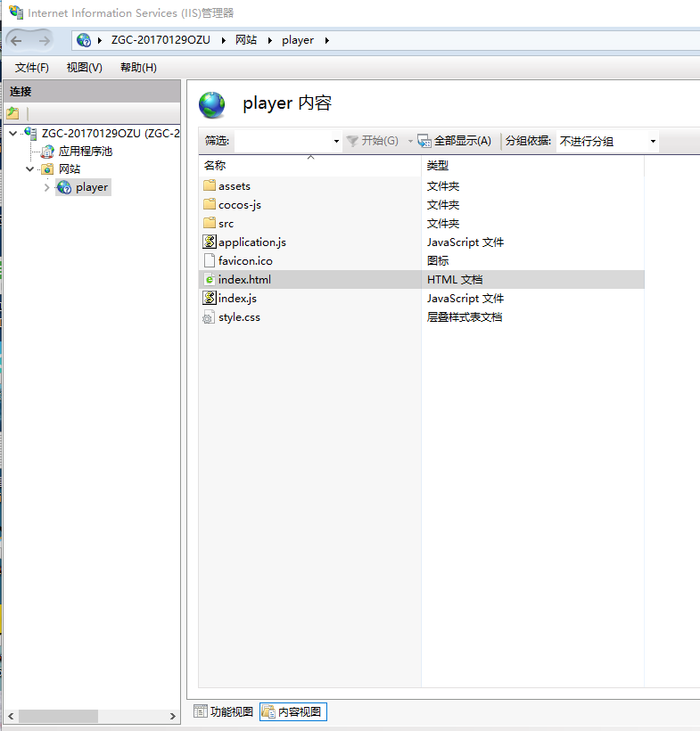Screen dimensions: 700x731
Task: Open the 开始(G) dropdown arrow
Action: (x=410, y=141)
